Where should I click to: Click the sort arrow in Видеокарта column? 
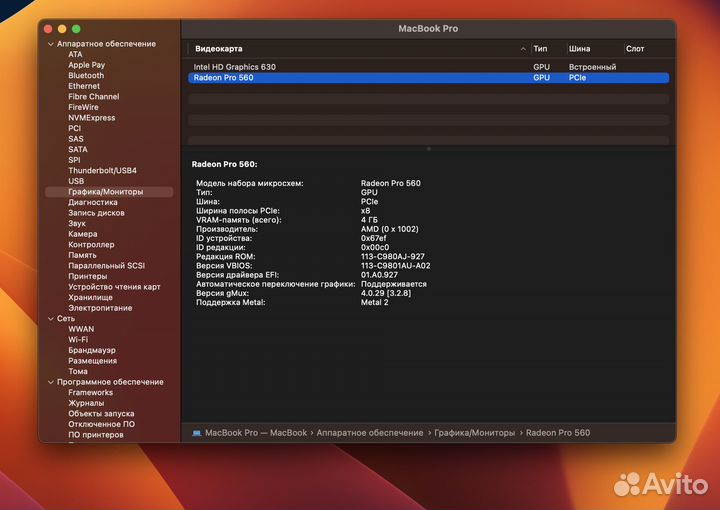(523, 49)
